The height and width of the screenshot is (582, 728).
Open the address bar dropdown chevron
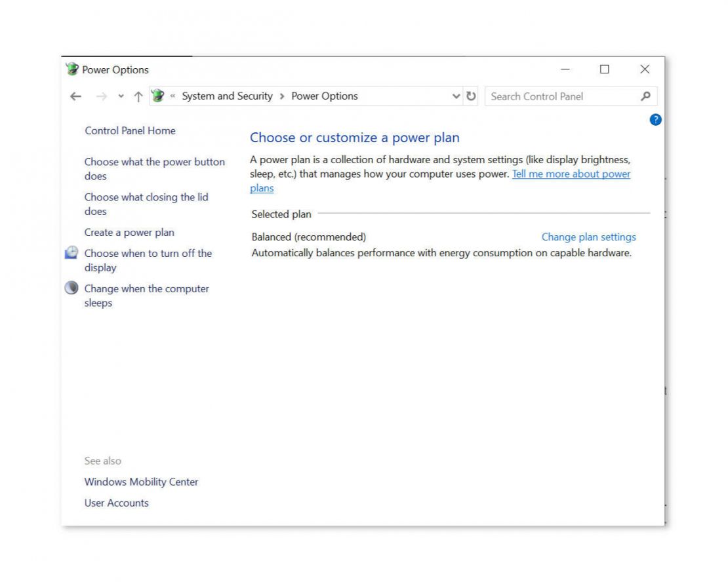pos(456,96)
